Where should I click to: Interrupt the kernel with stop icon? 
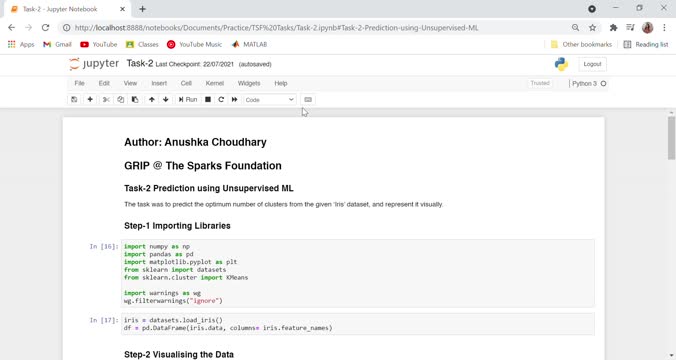(x=208, y=100)
